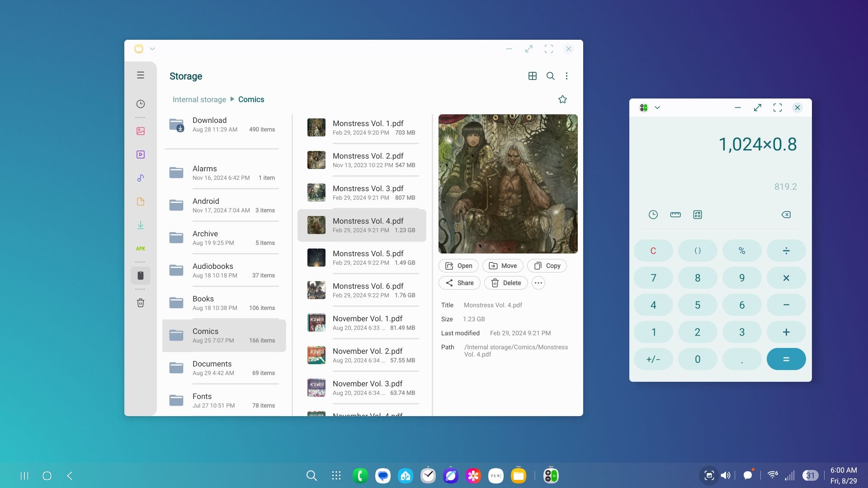This screenshot has height=488, width=868.
Task: Open more actions ellipsis in preview pane
Action: [538, 283]
